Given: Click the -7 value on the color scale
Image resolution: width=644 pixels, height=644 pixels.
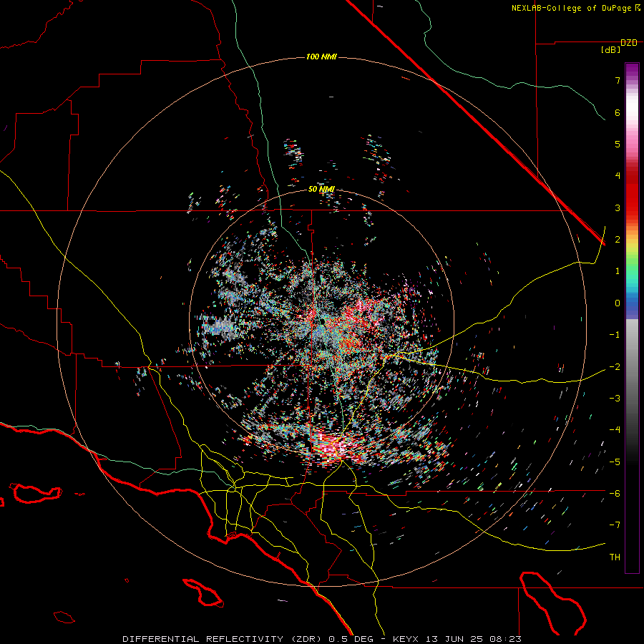Looking at the screenshot, I should [x=615, y=525].
